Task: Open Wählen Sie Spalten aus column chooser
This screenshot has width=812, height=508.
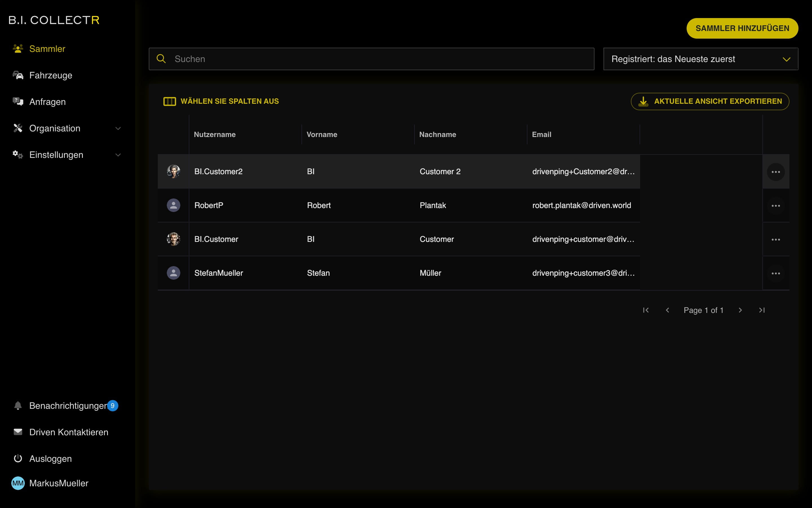Action: (x=221, y=101)
